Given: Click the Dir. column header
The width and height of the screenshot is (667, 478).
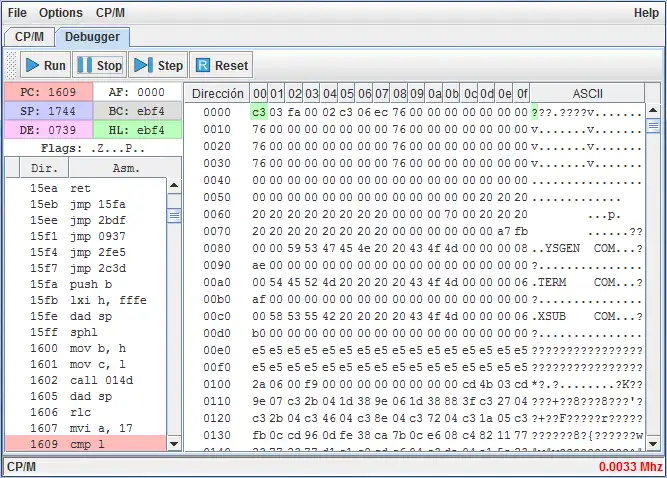Looking at the screenshot, I should tap(44, 168).
